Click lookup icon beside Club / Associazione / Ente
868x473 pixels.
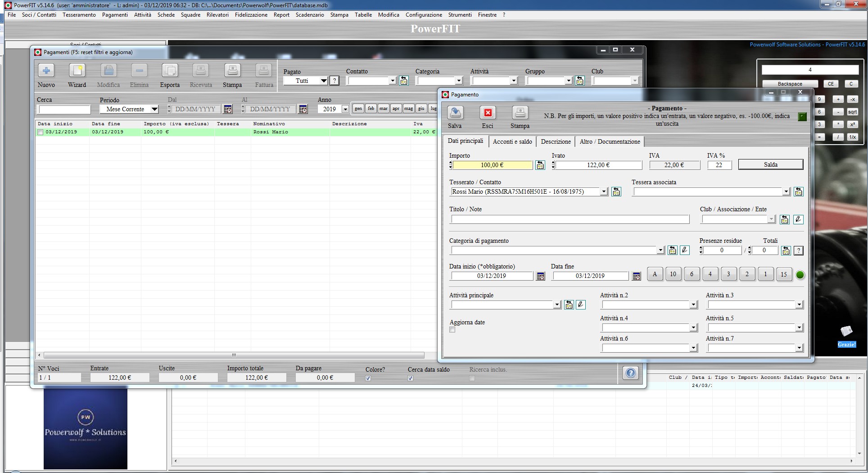click(785, 219)
